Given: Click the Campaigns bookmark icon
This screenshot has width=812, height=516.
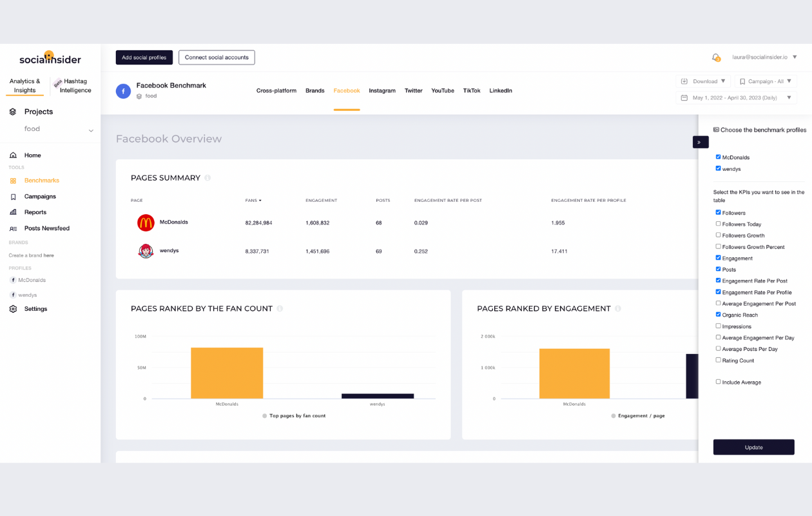Looking at the screenshot, I should click(13, 197).
